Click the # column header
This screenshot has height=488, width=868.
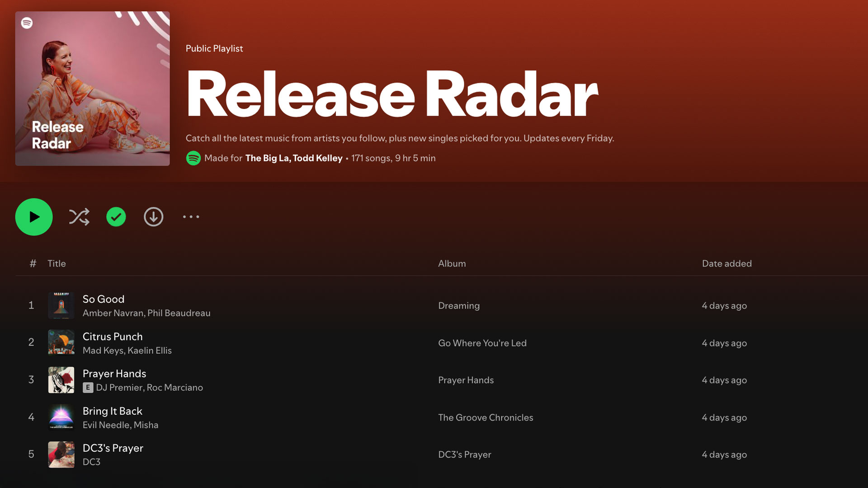click(33, 263)
